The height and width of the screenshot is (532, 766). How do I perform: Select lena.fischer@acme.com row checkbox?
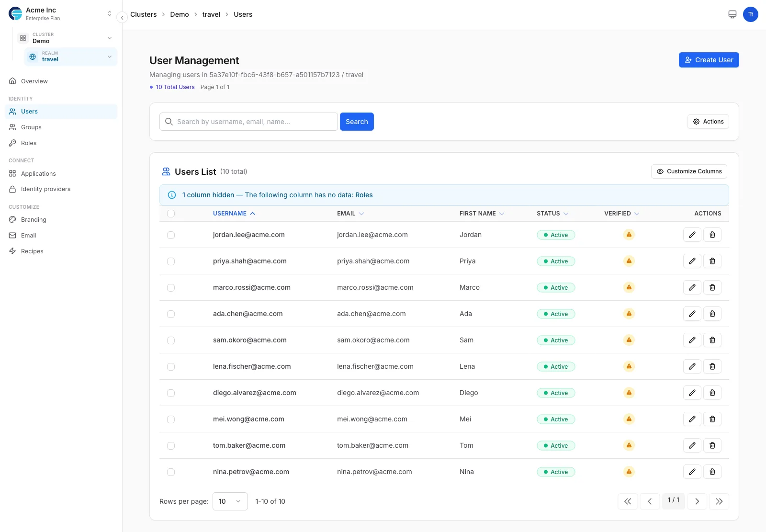pos(171,367)
